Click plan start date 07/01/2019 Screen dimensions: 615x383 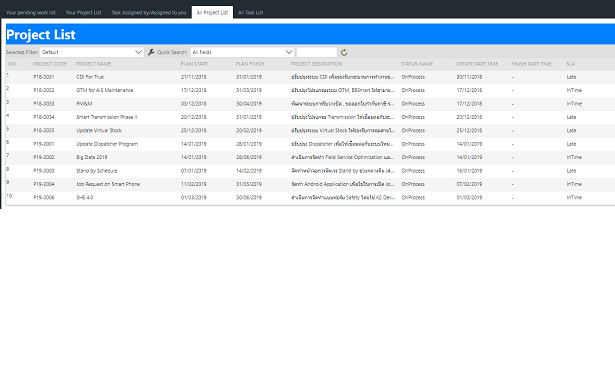pyautogui.click(x=194, y=171)
